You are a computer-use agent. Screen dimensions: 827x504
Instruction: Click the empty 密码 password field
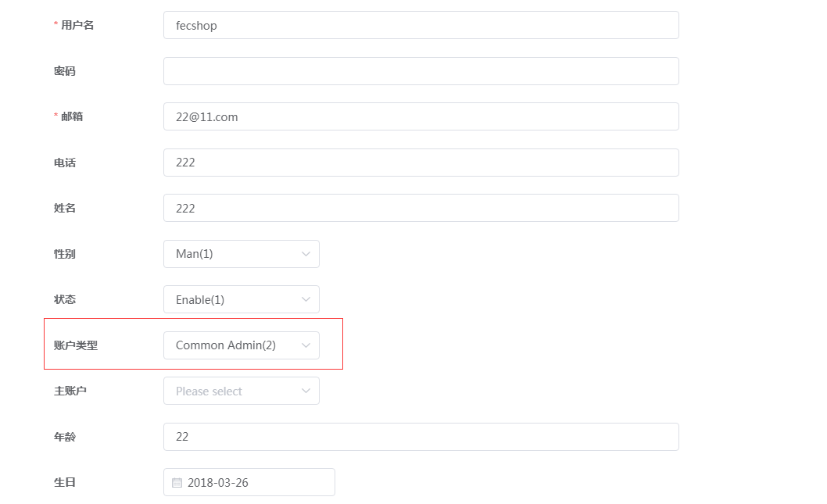421,71
